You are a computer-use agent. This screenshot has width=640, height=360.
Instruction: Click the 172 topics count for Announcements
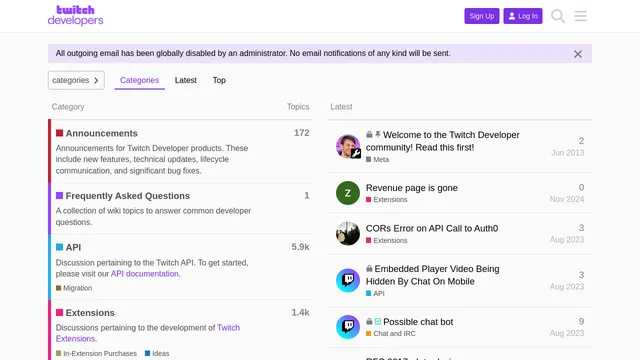[302, 133]
